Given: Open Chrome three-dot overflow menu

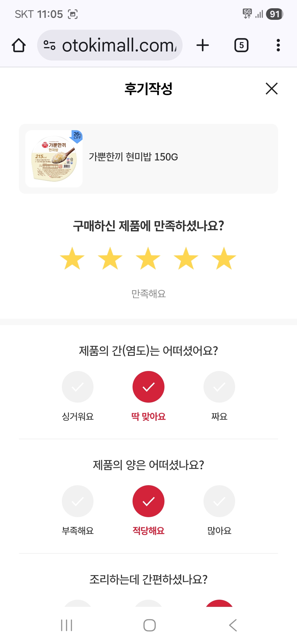Looking at the screenshot, I should coord(278,45).
